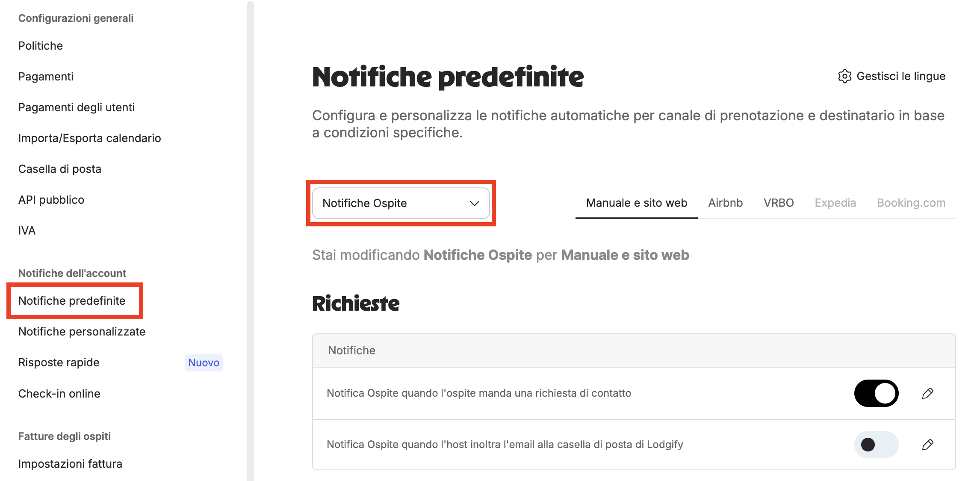Edit the contact request notification with pencil icon
980x481 pixels.
(927, 393)
